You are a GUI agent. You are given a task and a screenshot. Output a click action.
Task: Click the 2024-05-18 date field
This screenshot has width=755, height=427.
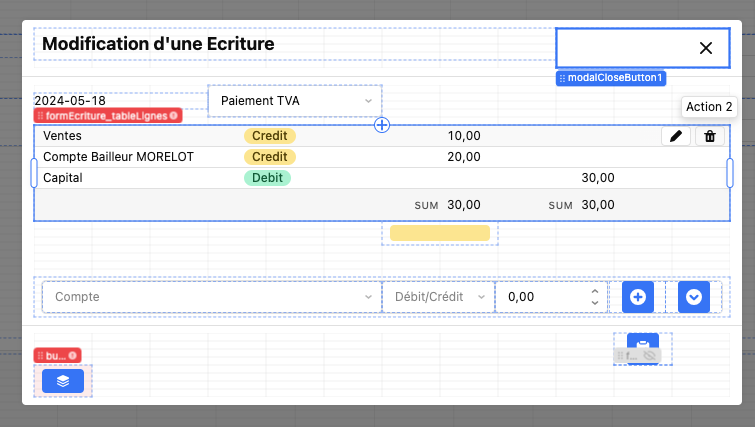[70, 101]
